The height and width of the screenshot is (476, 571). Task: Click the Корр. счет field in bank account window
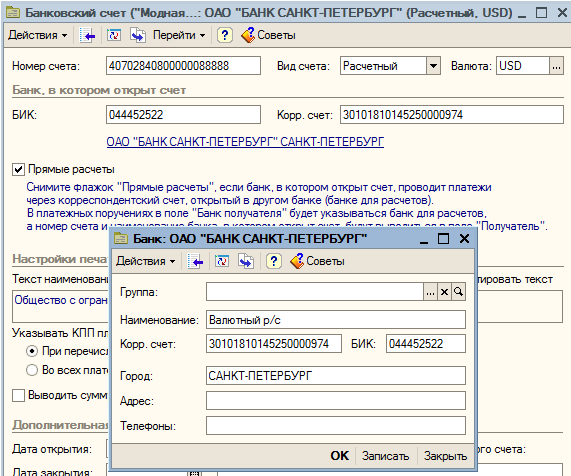(452, 115)
